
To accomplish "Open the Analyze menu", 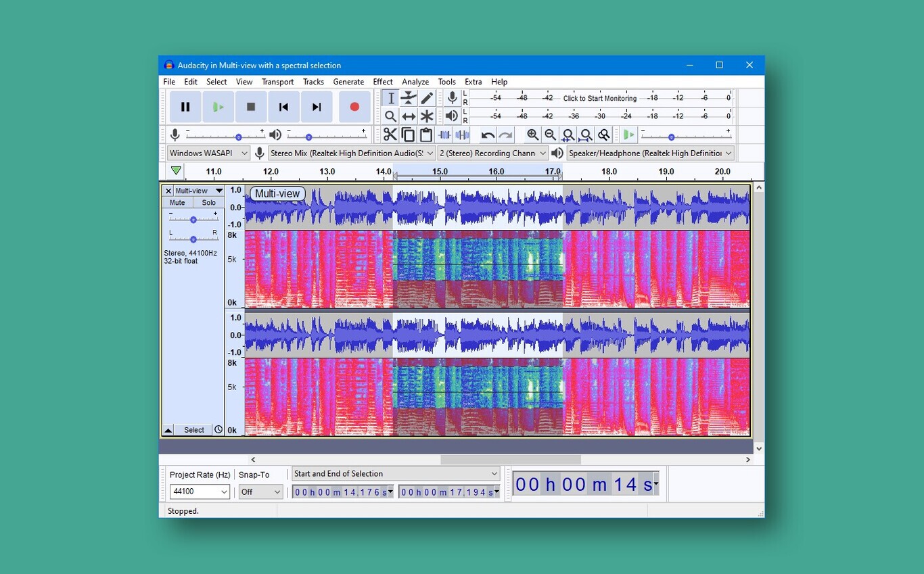I will click(x=415, y=82).
